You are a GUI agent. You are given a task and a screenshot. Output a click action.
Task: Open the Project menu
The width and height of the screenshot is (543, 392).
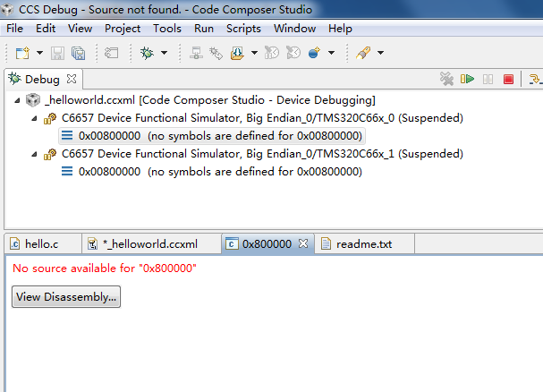[123, 29]
